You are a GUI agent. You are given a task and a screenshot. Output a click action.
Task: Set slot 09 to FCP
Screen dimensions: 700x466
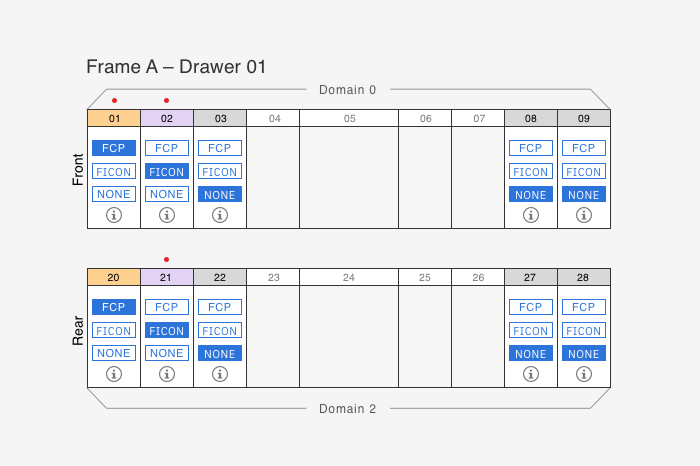pos(584,148)
